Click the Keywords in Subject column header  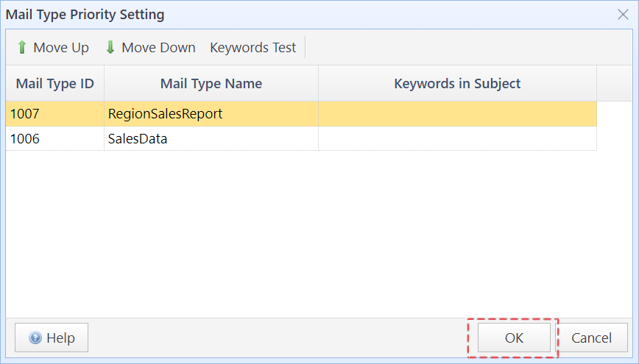coord(457,84)
